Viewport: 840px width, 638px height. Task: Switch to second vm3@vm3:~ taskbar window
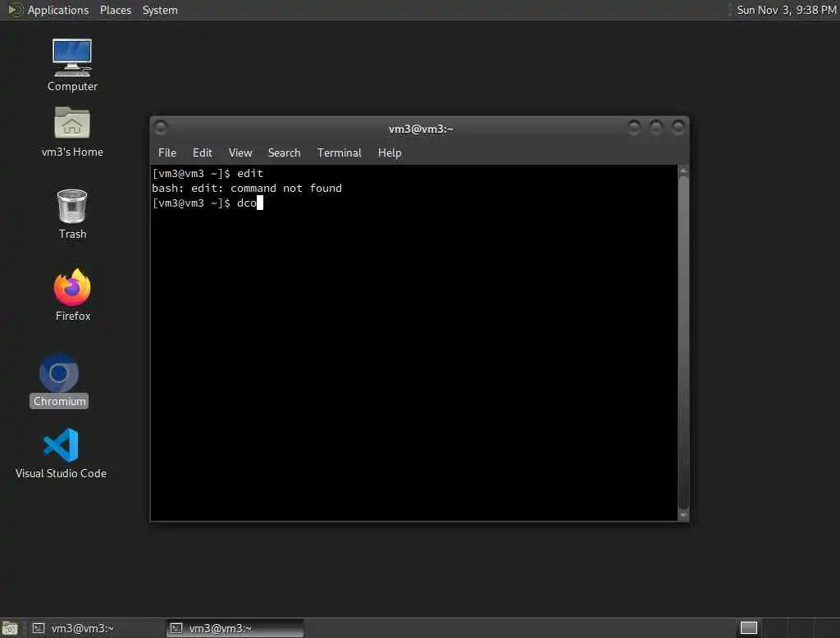(x=235, y=628)
